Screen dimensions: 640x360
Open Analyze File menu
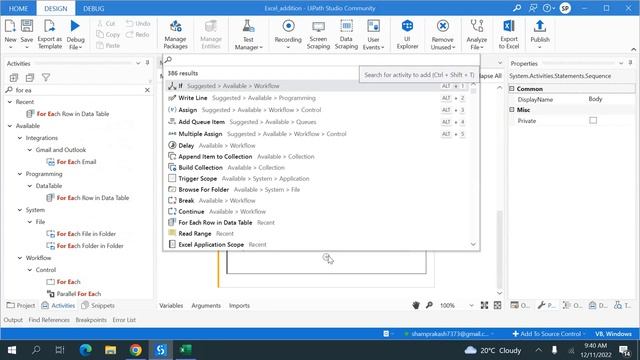point(476,35)
